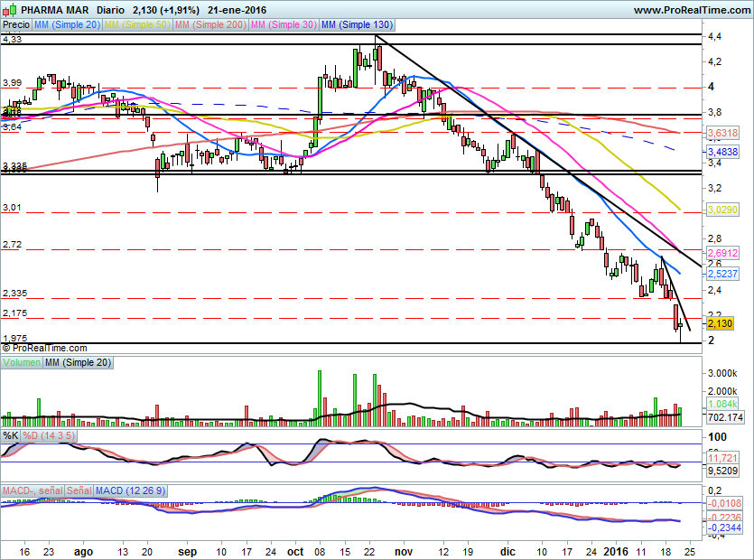
Task: Click the 2016 year marker on axis
Action: [616, 552]
